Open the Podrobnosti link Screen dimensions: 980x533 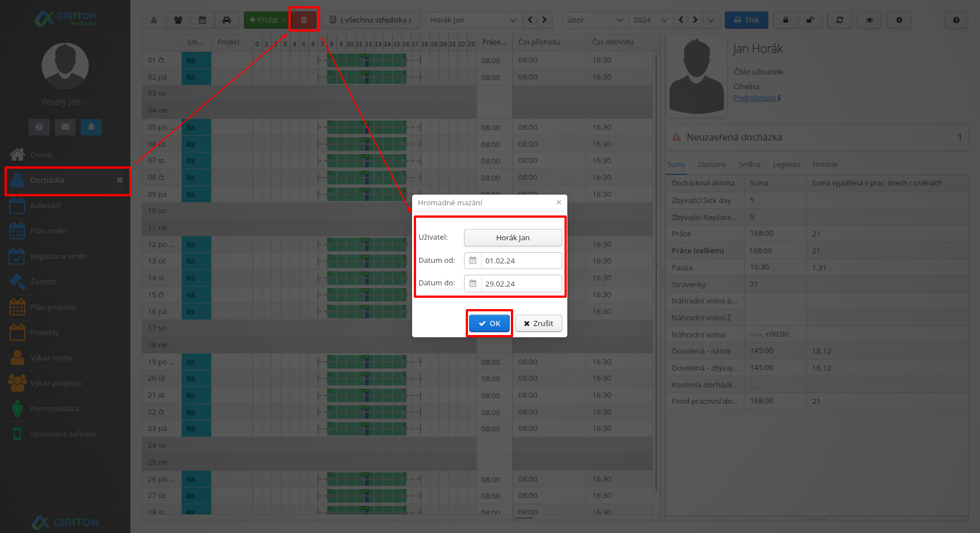pos(757,98)
